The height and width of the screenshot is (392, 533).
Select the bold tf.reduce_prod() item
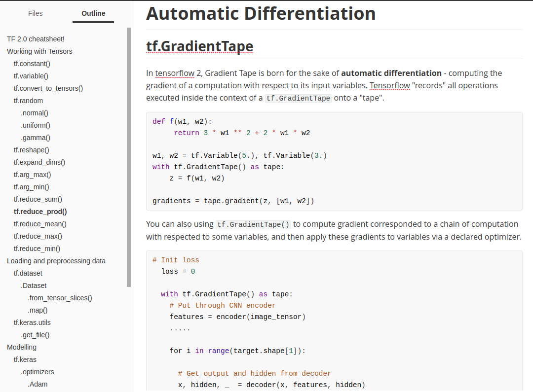click(x=40, y=212)
